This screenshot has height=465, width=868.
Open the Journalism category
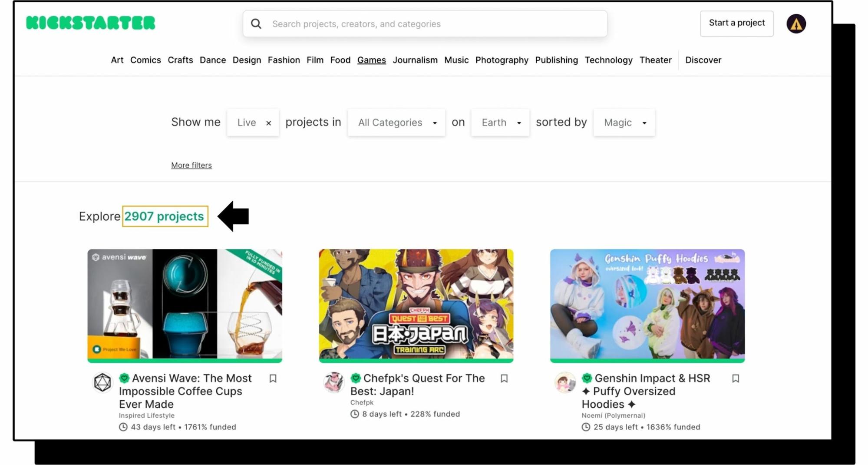(415, 60)
